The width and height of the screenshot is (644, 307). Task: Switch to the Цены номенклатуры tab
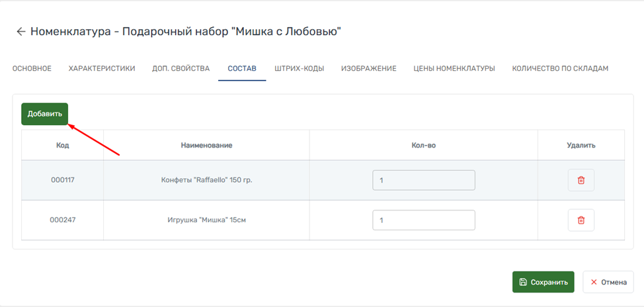click(x=454, y=69)
